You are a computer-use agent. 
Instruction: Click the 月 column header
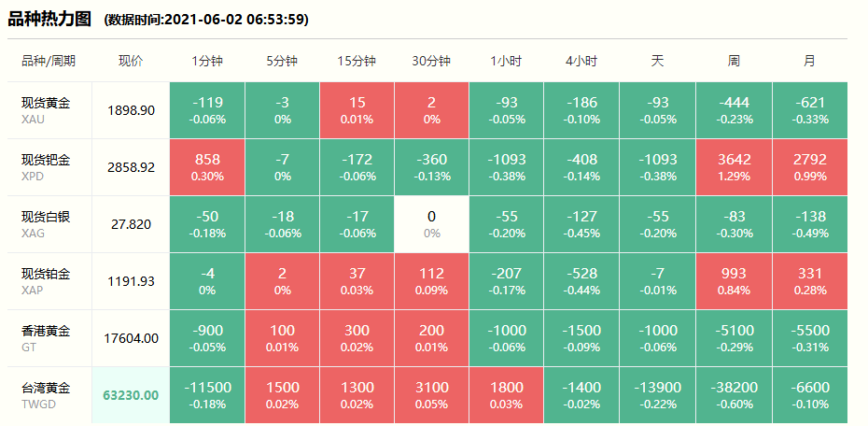(x=809, y=61)
